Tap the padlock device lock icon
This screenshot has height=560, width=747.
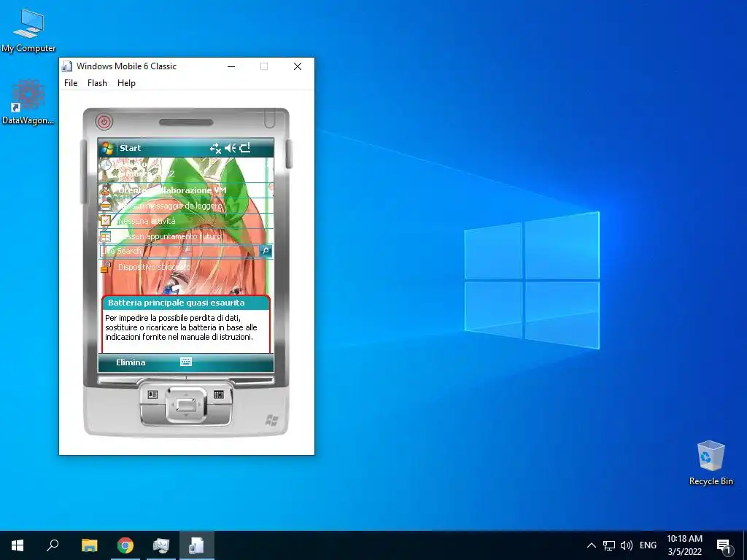click(x=106, y=267)
